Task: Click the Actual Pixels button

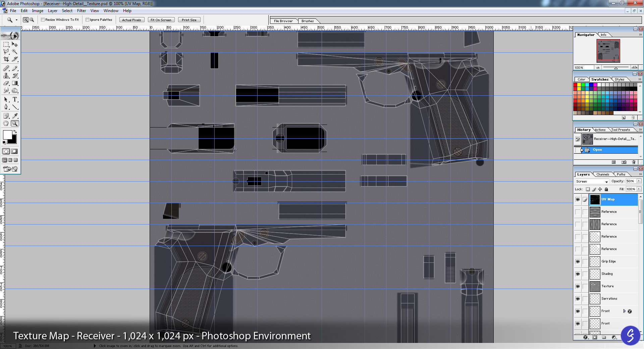Action: point(131,20)
